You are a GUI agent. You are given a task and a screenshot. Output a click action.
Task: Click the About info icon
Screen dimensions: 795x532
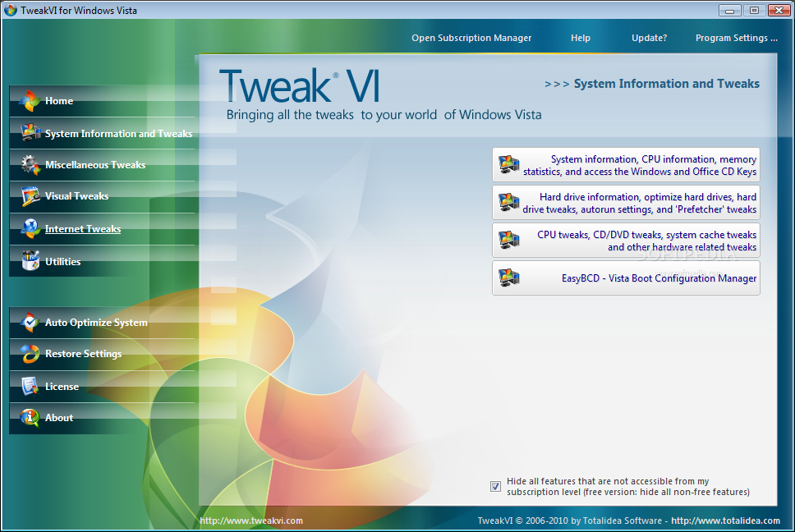click(30, 418)
